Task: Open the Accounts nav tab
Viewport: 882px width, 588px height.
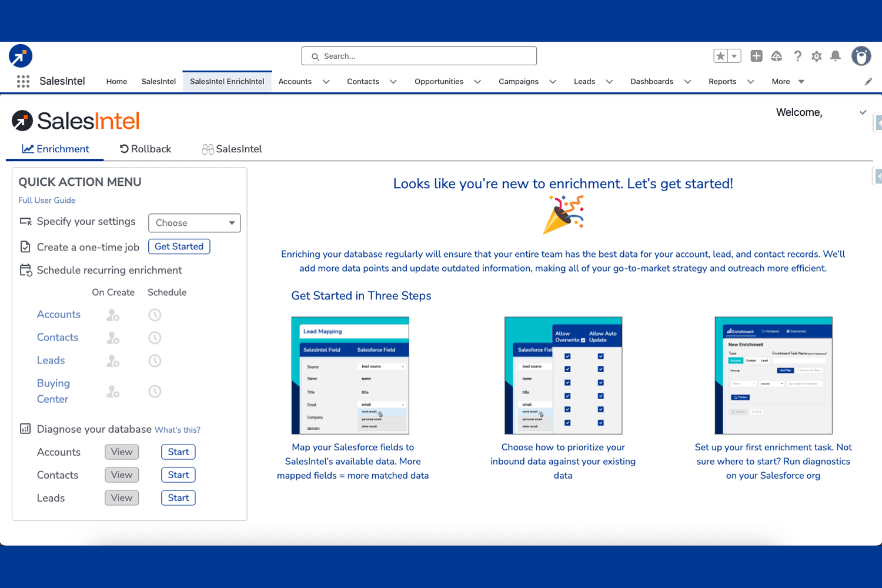Action: (x=295, y=82)
